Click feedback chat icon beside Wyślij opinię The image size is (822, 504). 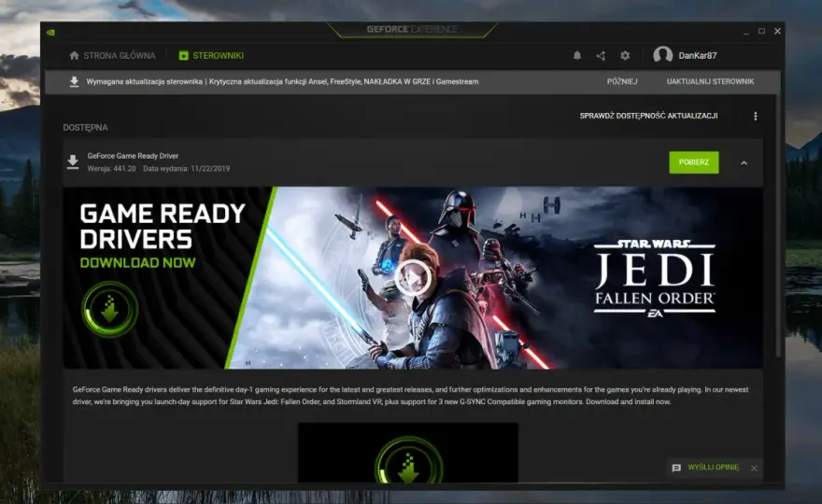click(676, 468)
